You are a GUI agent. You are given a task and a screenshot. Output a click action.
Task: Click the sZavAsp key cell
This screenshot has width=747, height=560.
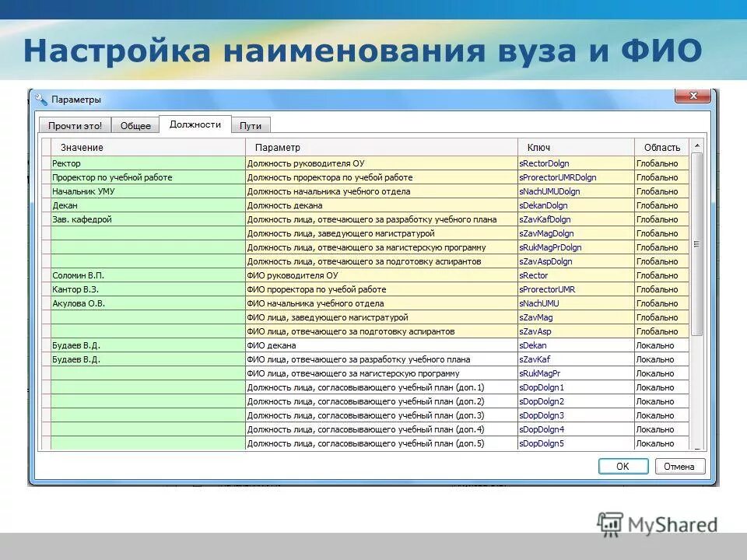pyautogui.click(x=576, y=331)
